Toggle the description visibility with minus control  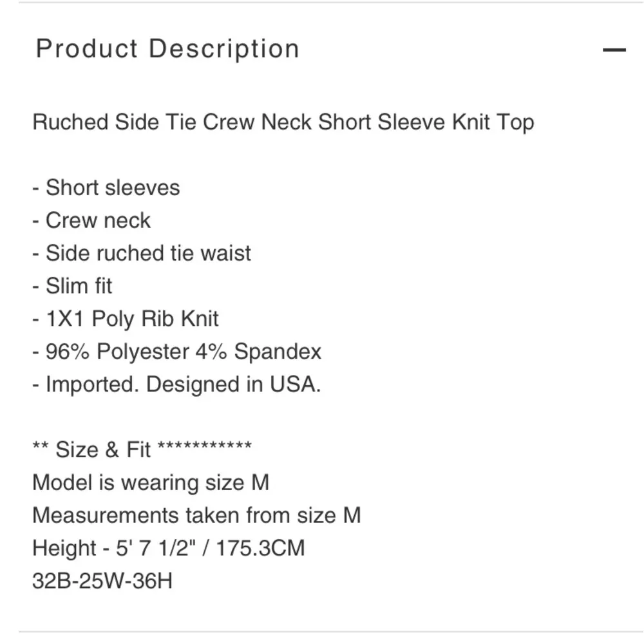[614, 48]
